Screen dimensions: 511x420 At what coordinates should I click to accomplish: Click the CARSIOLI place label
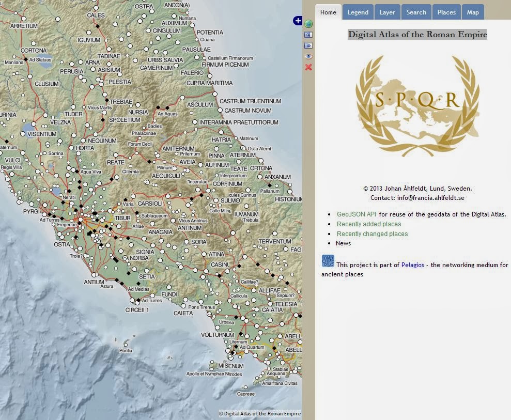150,204
